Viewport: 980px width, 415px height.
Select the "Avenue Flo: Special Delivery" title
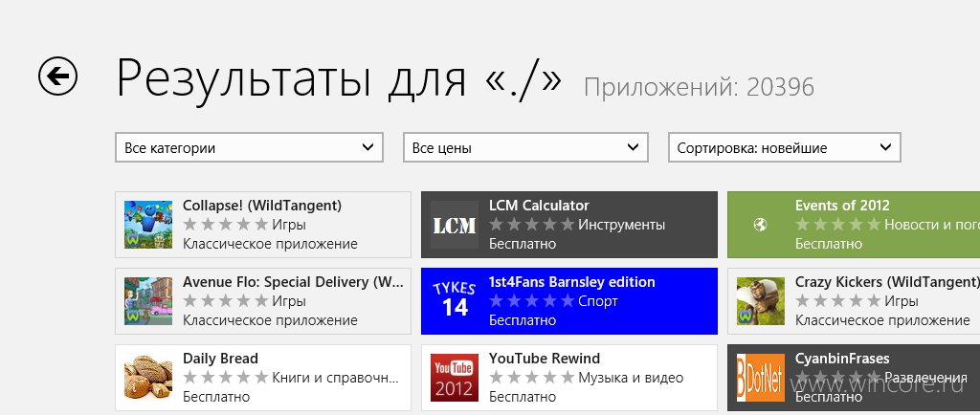pos(293,281)
